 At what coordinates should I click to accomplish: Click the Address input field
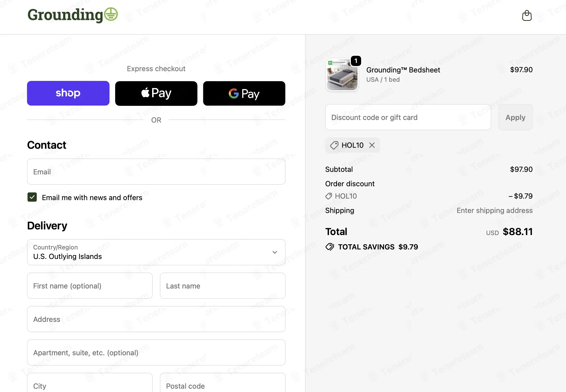tap(156, 319)
